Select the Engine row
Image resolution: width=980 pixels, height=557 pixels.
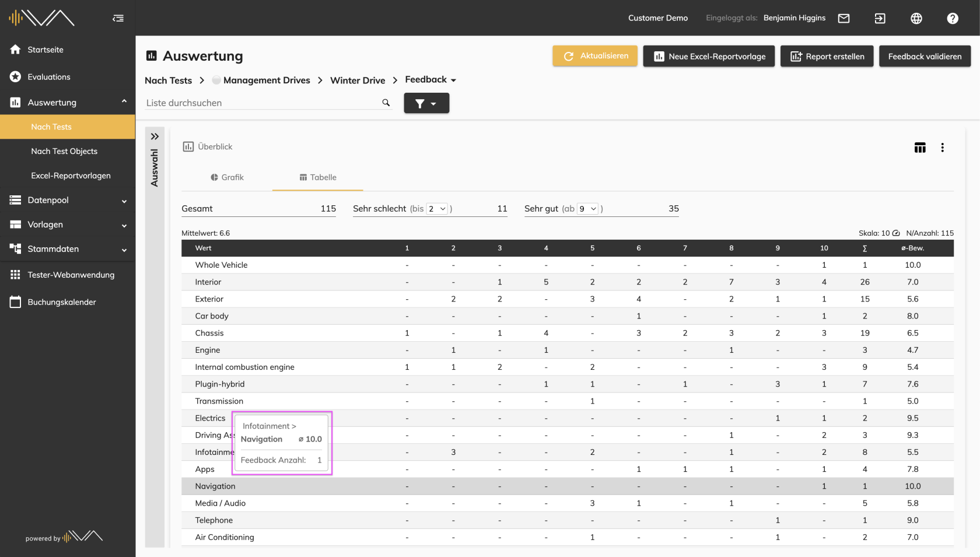click(x=568, y=350)
